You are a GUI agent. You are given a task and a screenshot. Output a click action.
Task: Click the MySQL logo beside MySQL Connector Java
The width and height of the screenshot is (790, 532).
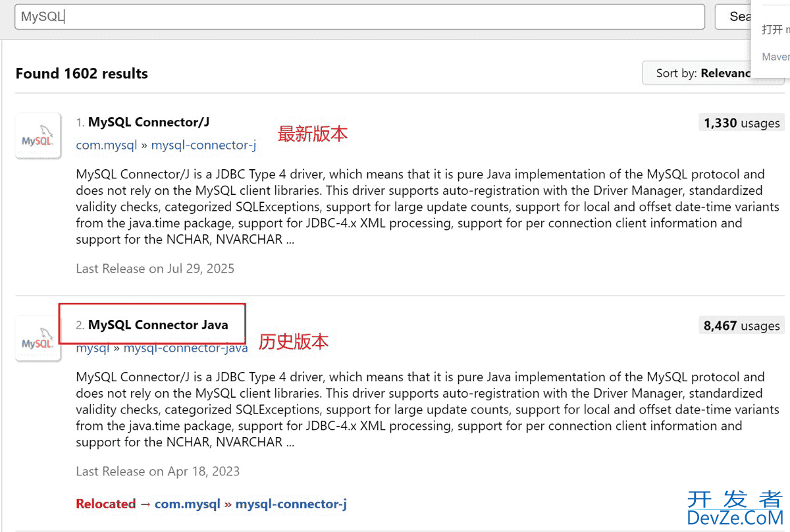tap(38, 338)
